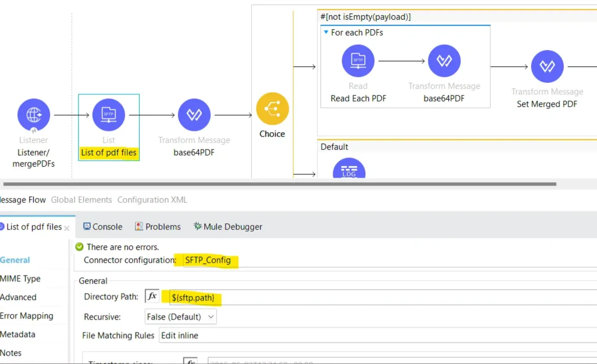Click the fx button beside Timestamp since
597x364 pixels.
[x=190, y=361]
